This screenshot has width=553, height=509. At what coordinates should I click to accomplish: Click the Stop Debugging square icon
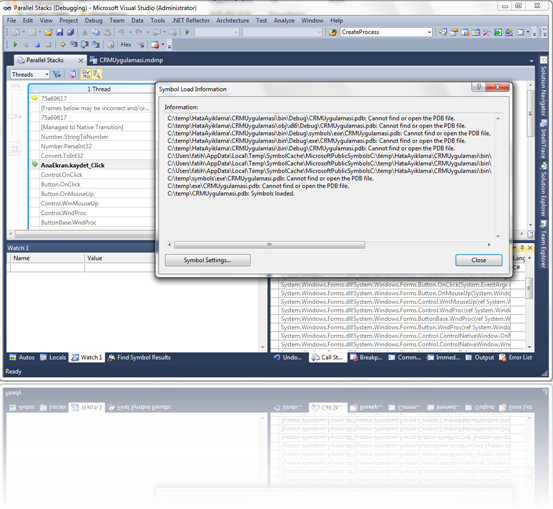click(37, 45)
